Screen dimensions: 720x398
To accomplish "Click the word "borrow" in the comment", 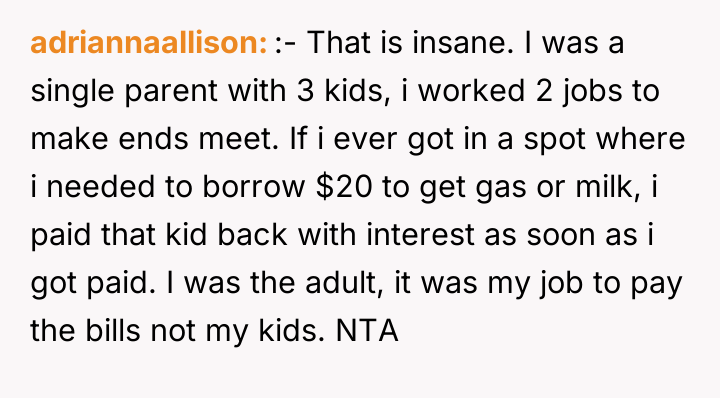I will pos(253,187).
